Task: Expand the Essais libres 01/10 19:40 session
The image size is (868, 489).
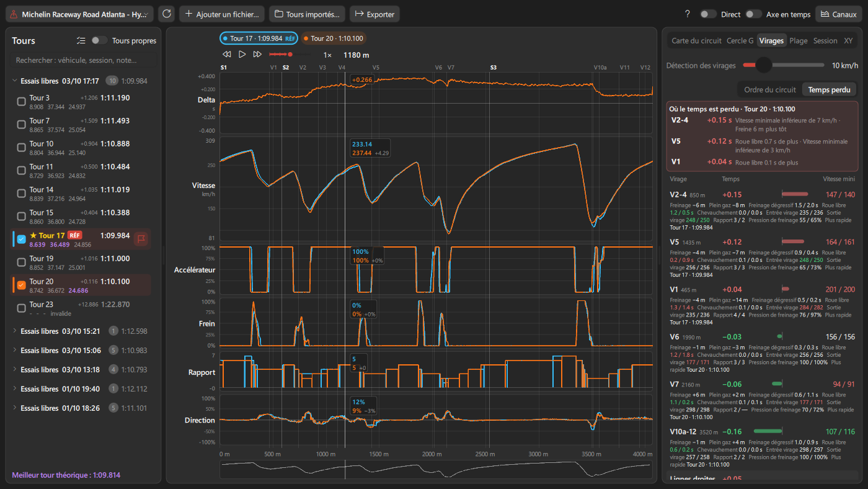Action: pos(15,388)
